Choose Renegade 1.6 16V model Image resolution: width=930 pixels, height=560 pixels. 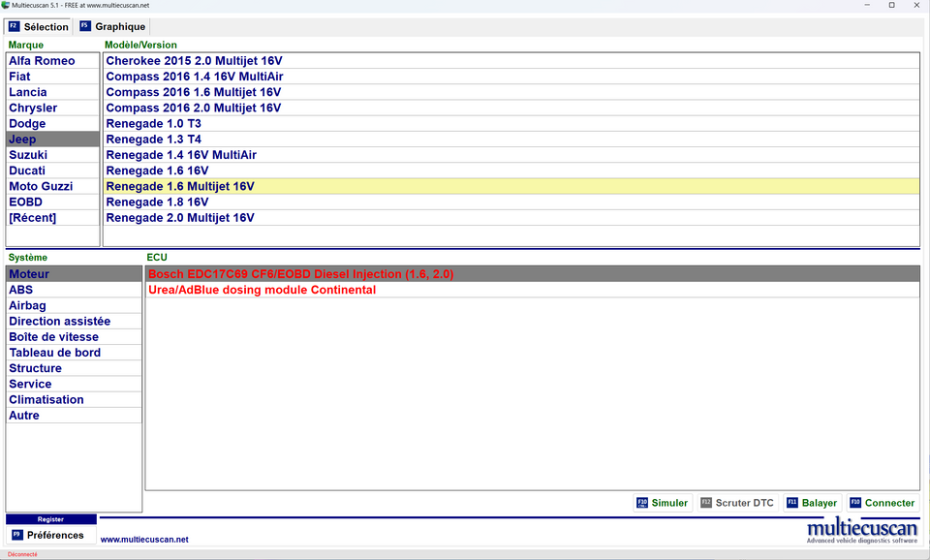click(511, 171)
